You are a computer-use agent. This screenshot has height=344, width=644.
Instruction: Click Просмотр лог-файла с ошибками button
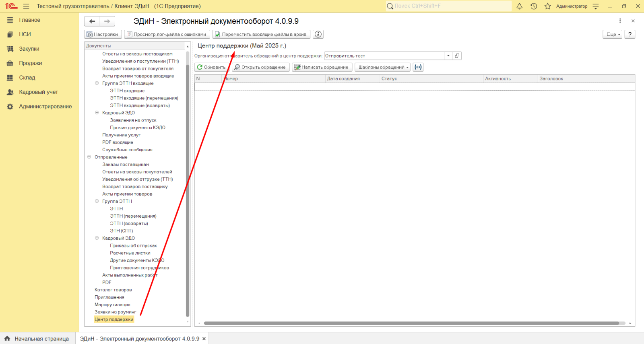pyautogui.click(x=167, y=34)
